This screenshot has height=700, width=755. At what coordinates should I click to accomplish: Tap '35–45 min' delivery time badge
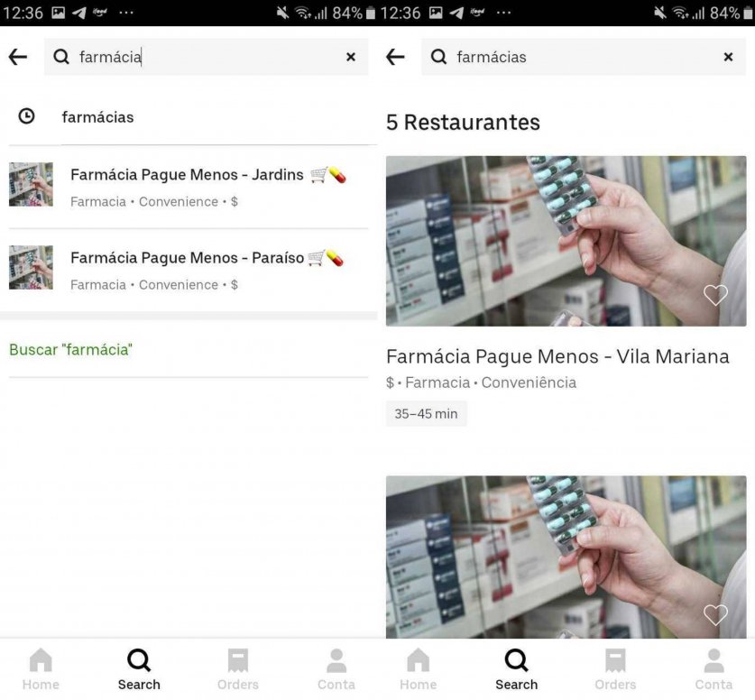(426, 413)
